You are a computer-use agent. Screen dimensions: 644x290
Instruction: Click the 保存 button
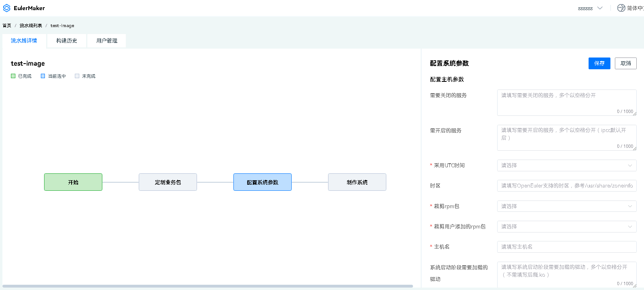pyautogui.click(x=599, y=63)
